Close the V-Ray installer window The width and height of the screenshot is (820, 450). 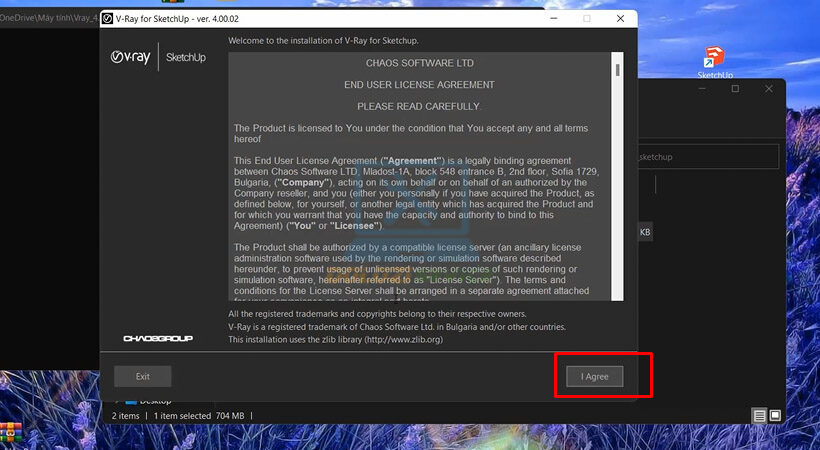(x=620, y=19)
